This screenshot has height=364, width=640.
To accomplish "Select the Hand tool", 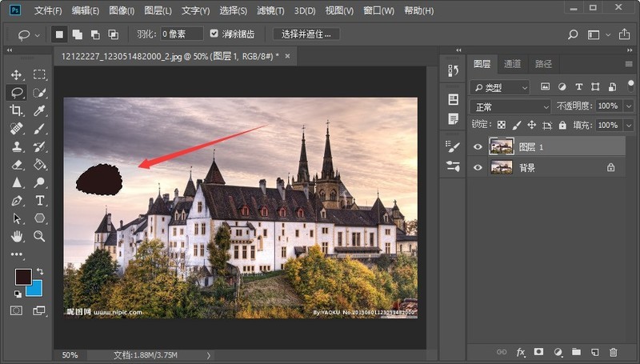I will 16,236.
